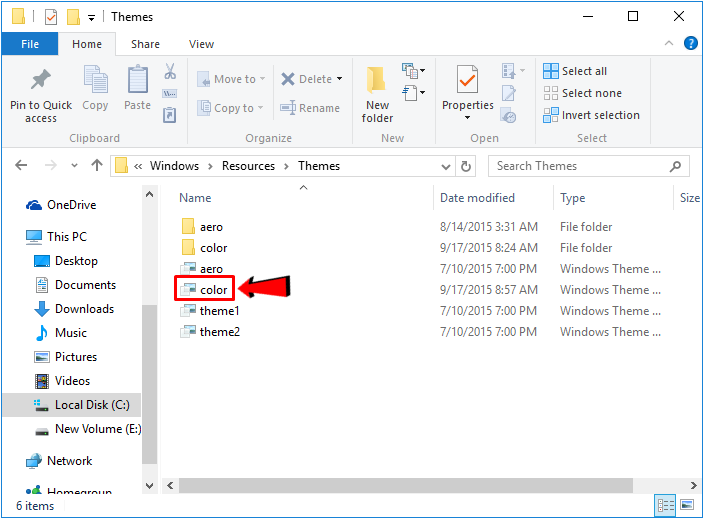Click the History icon in Open group

(508, 116)
